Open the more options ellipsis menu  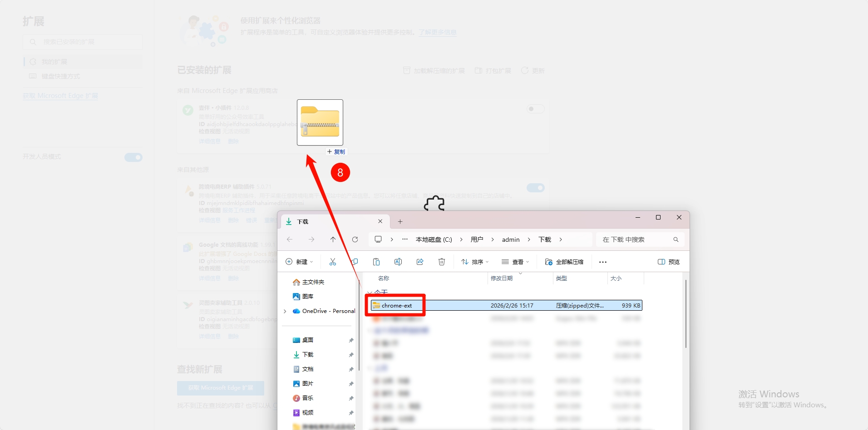(x=603, y=262)
